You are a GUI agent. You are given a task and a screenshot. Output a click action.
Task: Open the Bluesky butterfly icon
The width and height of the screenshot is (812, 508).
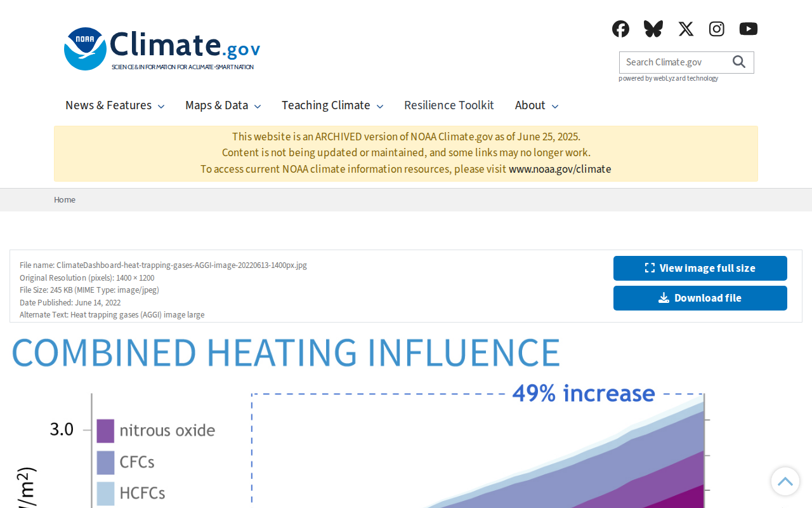point(653,29)
